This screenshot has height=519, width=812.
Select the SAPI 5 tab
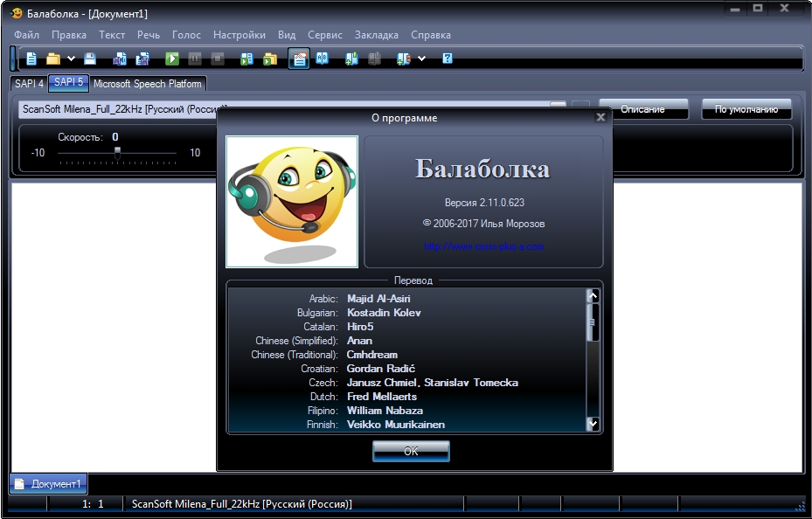coord(69,83)
